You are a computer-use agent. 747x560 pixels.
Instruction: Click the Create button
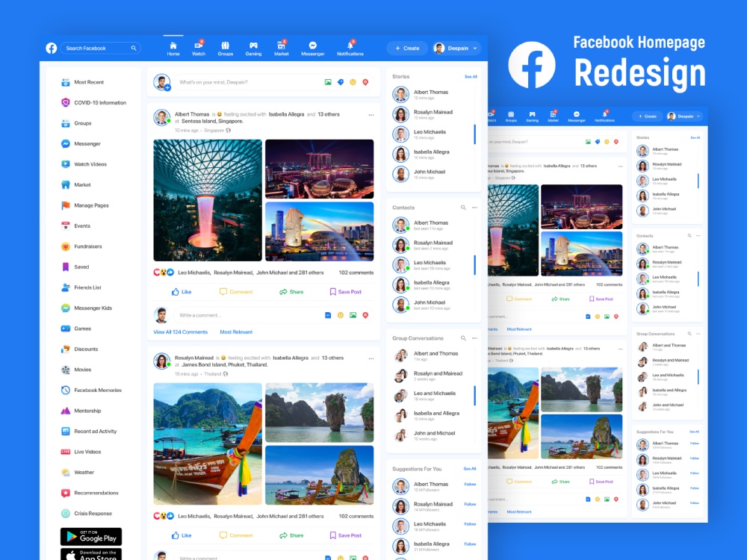click(x=407, y=48)
